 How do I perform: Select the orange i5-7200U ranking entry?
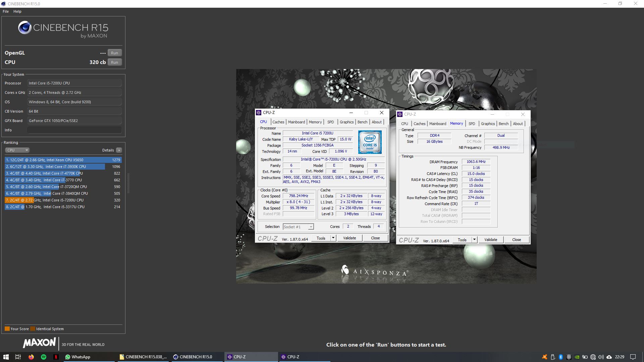click(63, 200)
